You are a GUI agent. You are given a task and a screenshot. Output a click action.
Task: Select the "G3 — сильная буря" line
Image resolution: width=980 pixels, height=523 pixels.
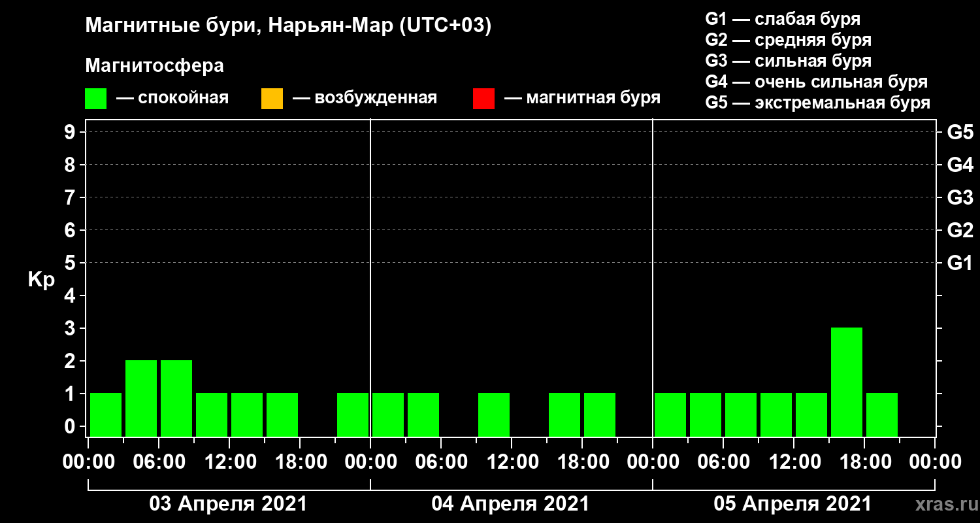pyautogui.click(x=789, y=61)
